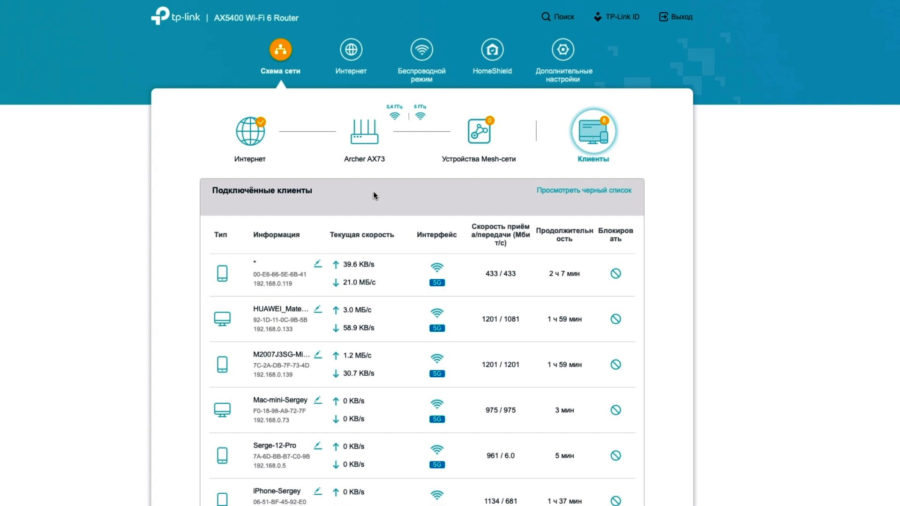Click the 58.9 KB/s download speed
The image size is (900, 506).
359,328
